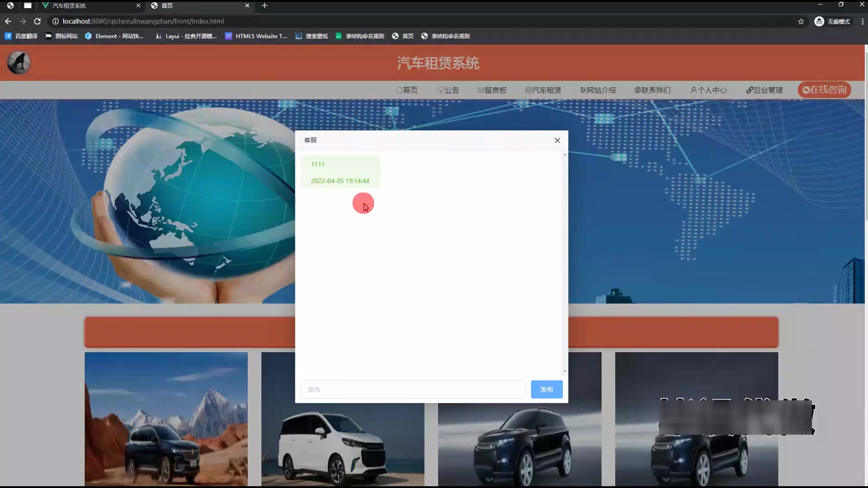Open the 公告 announcements menu item

tap(448, 90)
